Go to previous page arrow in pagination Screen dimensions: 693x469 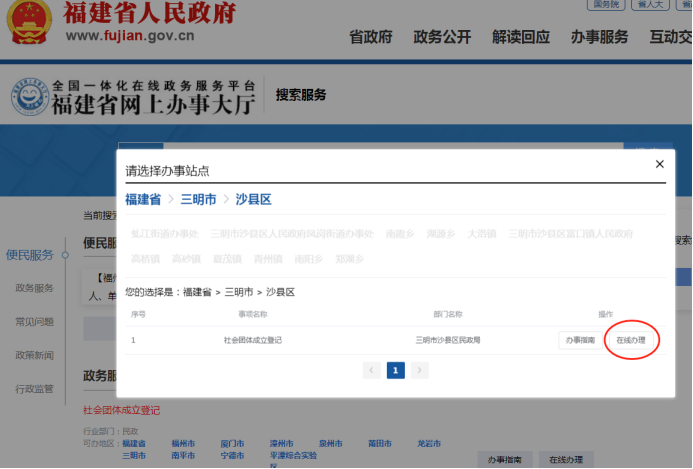pos(372,370)
